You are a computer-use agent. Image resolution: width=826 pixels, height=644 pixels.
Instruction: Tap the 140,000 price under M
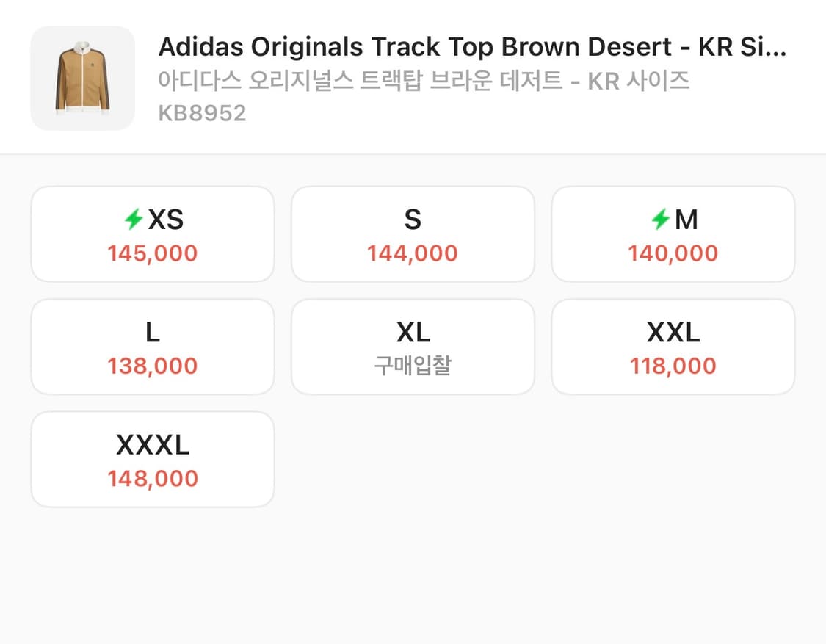click(673, 253)
